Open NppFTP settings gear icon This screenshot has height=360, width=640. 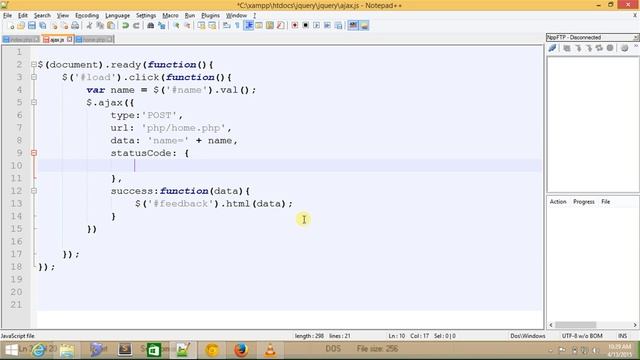click(x=624, y=48)
